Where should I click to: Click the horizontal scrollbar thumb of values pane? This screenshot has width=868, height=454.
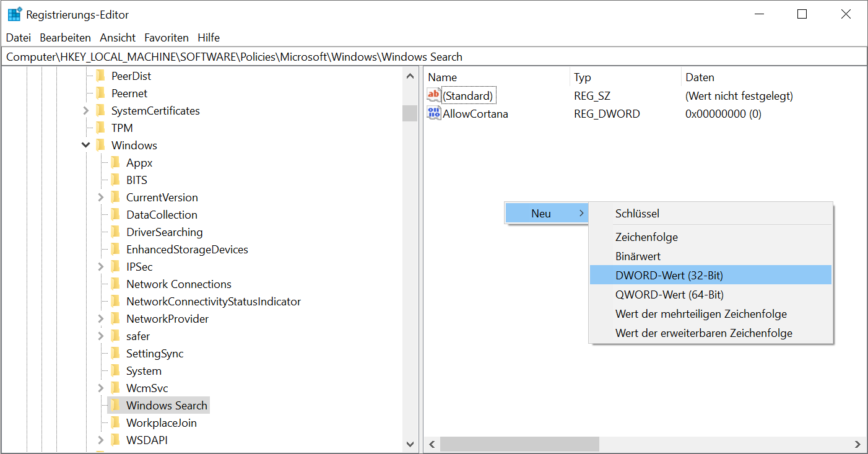(519, 444)
